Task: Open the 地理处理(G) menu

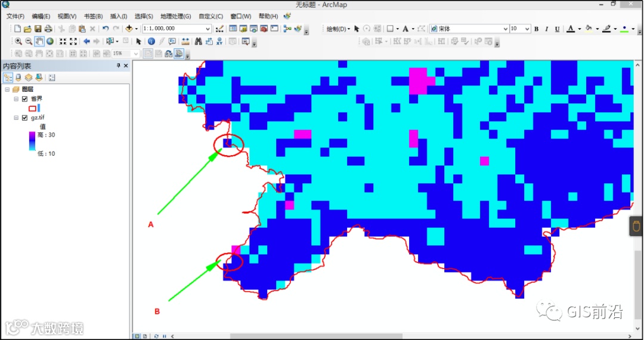Action: point(175,16)
